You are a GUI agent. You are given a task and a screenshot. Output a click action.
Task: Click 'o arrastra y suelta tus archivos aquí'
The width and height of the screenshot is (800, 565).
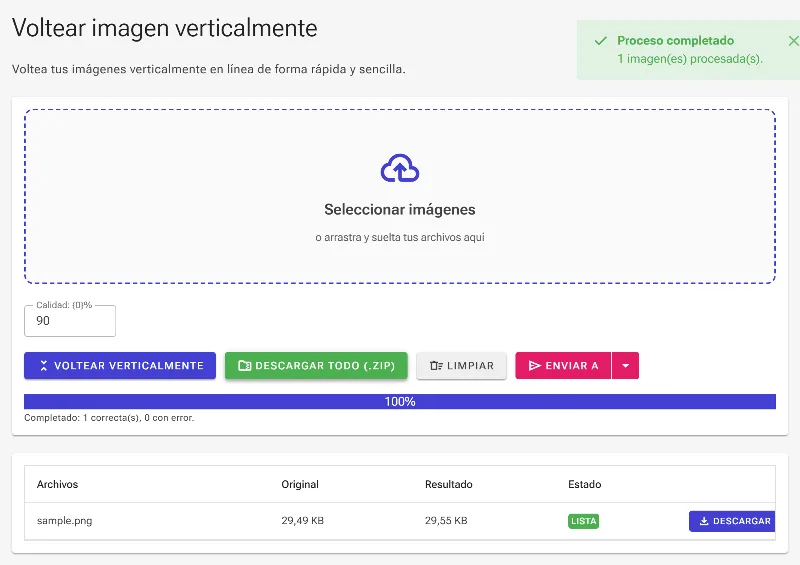pyautogui.click(x=400, y=237)
